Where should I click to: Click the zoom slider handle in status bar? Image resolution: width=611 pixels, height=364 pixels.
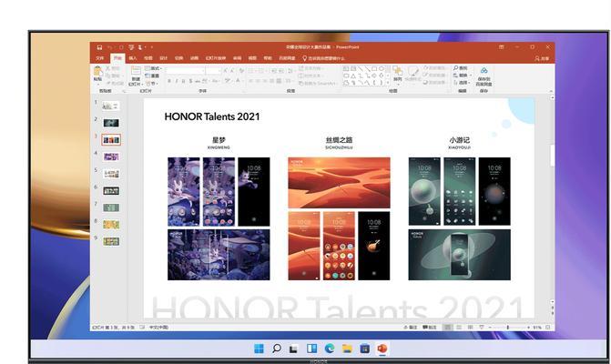[508, 328]
